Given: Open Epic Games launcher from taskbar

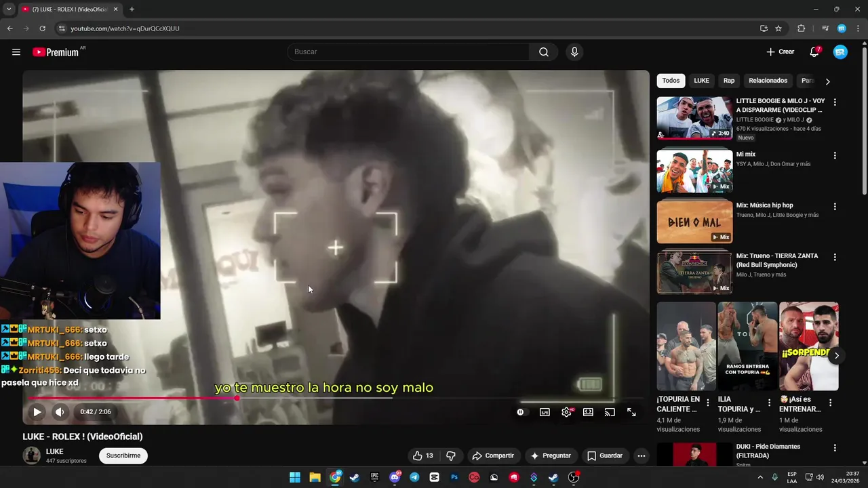Looking at the screenshot, I should coord(374,477).
